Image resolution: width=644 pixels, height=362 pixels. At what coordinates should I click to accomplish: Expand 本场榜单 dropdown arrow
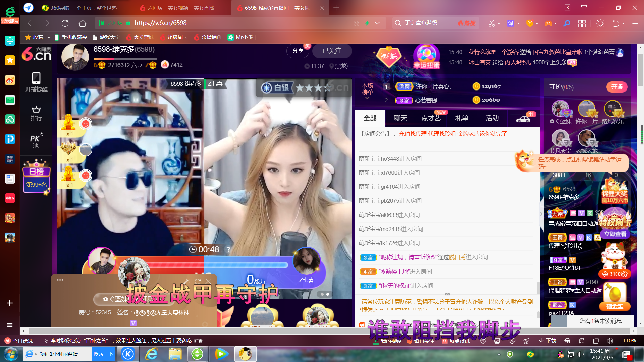point(367,98)
